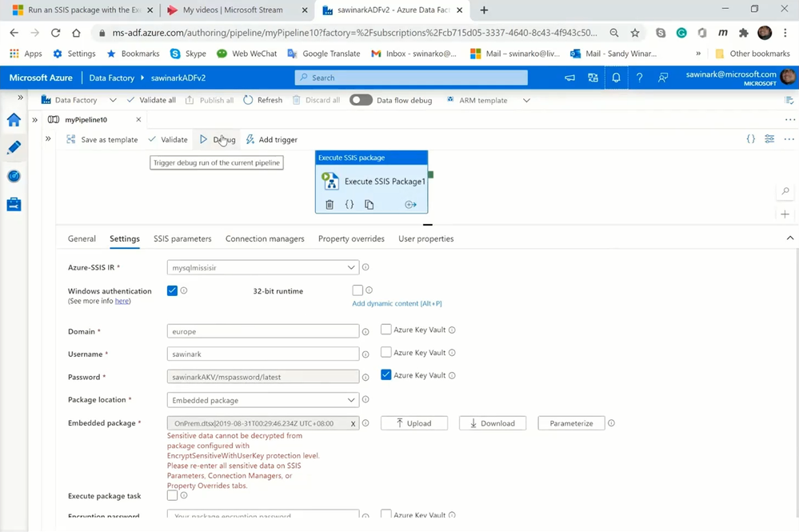Bookmark this page star icon
The width and height of the screenshot is (799, 532).
tap(635, 33)
